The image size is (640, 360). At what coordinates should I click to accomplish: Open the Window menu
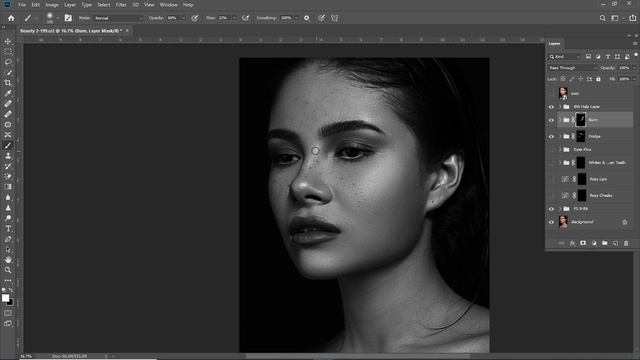169,5
